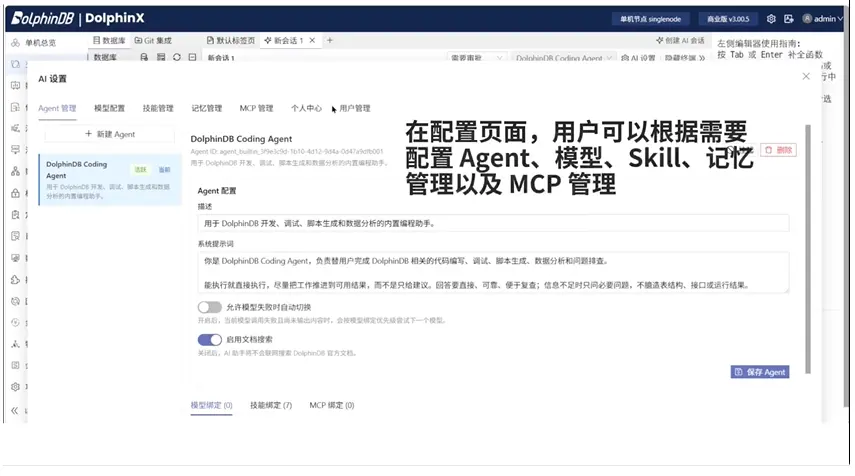Viewport: 855px width, 476px height.
Task: Select the 默认标签页 editor tab
Action: point(231,40)
